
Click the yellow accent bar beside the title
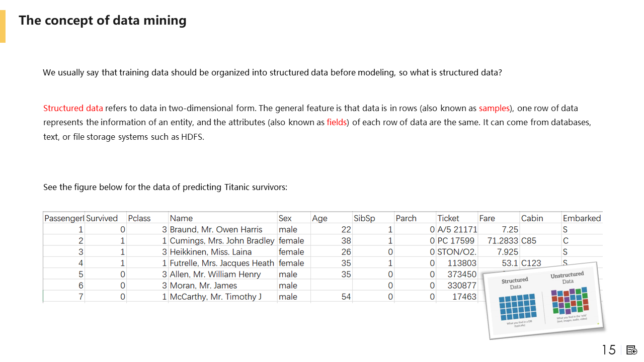click(3, 26)
